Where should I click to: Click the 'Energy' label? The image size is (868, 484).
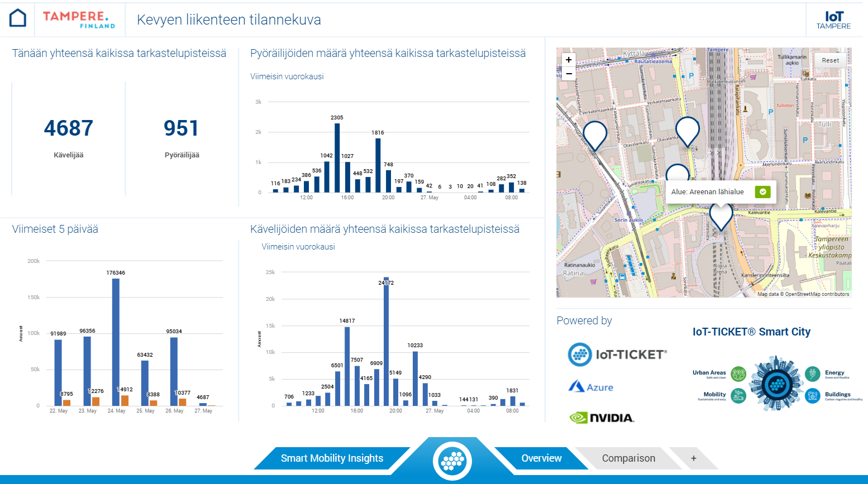point(834,372)
